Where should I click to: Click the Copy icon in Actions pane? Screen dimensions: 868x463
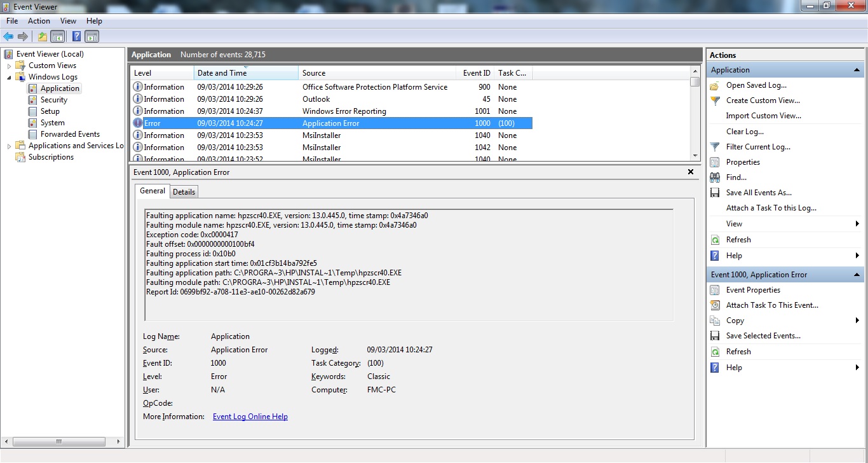point(715,321)
